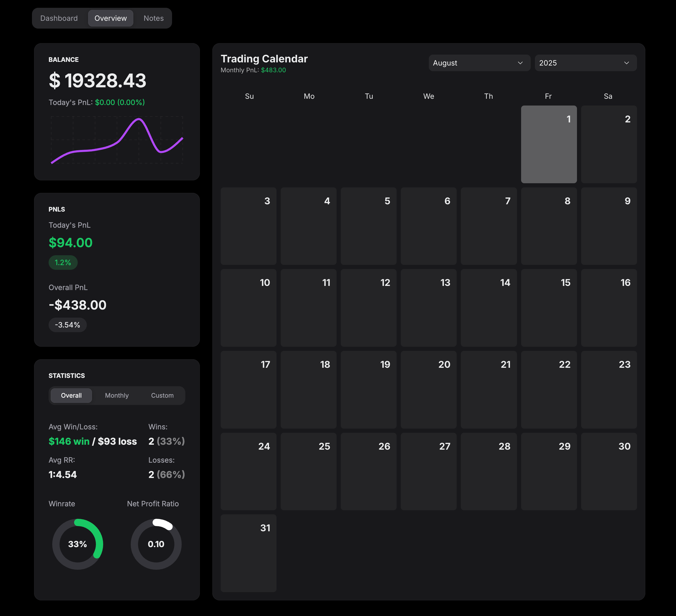Screen dimensions: 676x616
Task: Select calendar day 3
Action: coord(248,226)
